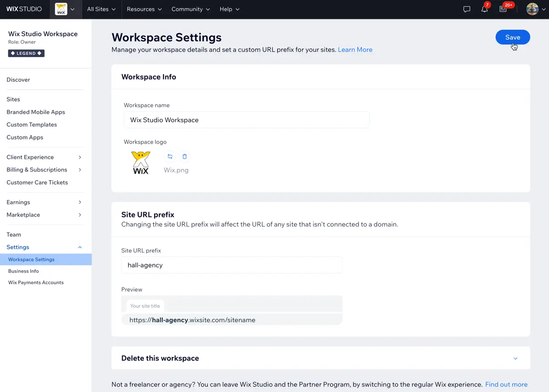Image resolution: width=549 pixels, height=392 pixels.
Task: Expand the Marketplace section
Action: point(45,215)
